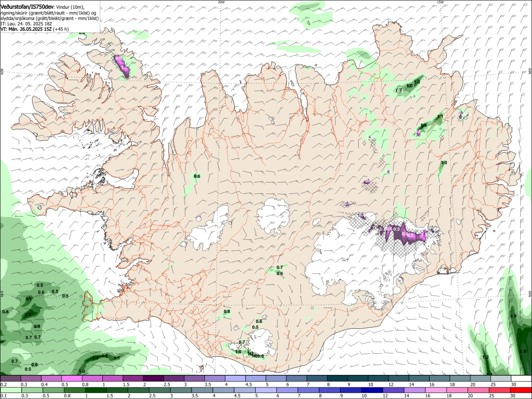Pick the 16–18 swatch in rain legend
Image resolution: width=532 pixels, height=399 pixels.
pyautogui.click(x=436, y=390)
